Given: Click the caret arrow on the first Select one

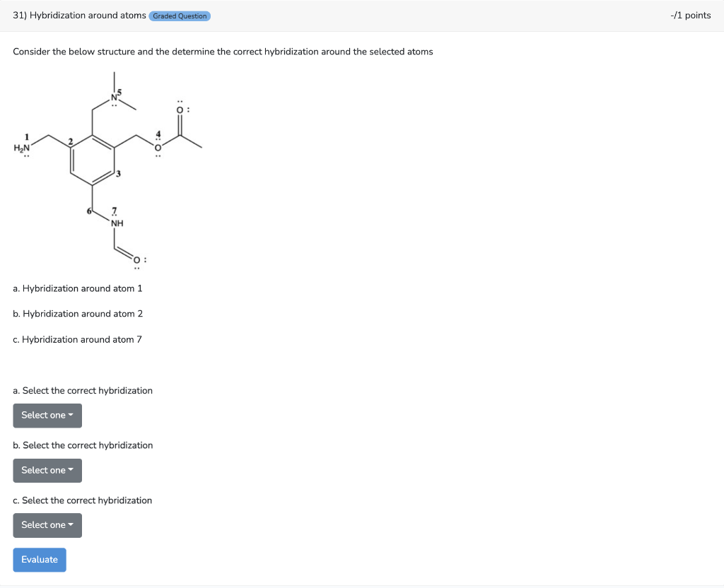Looking at the screenshot, I should 72,416.
